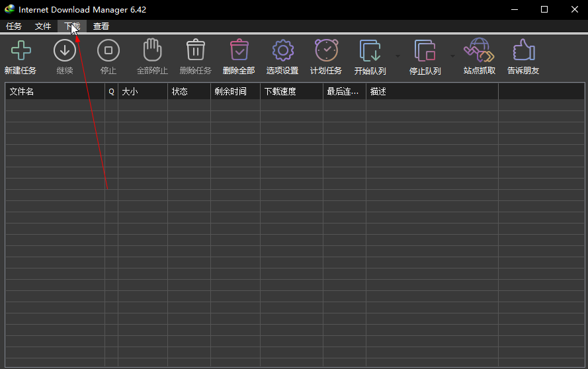588x369 pixels.
Task: Click the 告诉朋友 thumbs-up icon
Action: coord(523,50)
